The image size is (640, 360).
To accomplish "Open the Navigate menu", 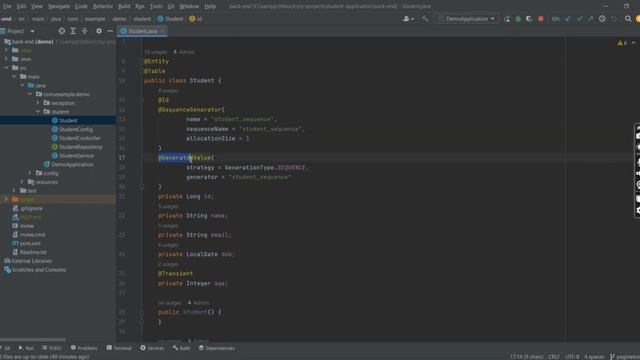I will pyautogui.click(x=59, y=6).
